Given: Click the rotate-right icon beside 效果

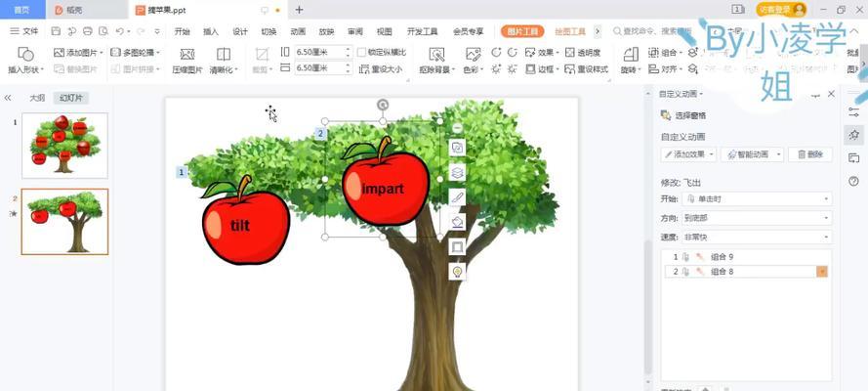Looking at the screenshot, I should click(513, 53).
